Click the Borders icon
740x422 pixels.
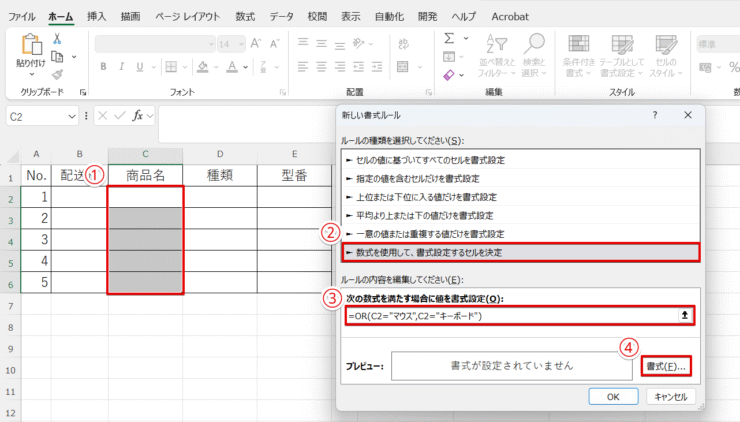[x=171, y=67]
